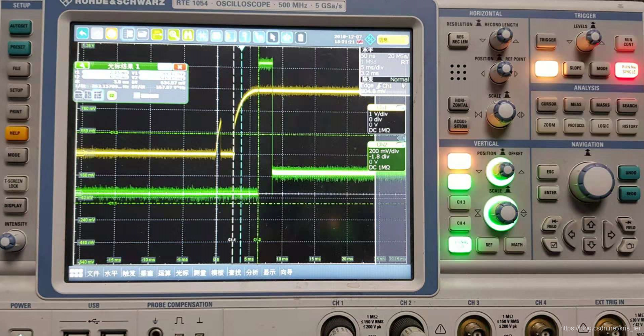
Task: Tap the R&S diamond logo icon on screen
Action: click(370, 40)
